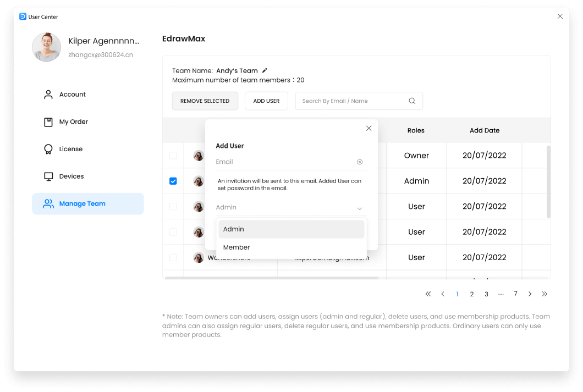Click the User Center app logo icon
583x392 pixels.
(23, 16)
